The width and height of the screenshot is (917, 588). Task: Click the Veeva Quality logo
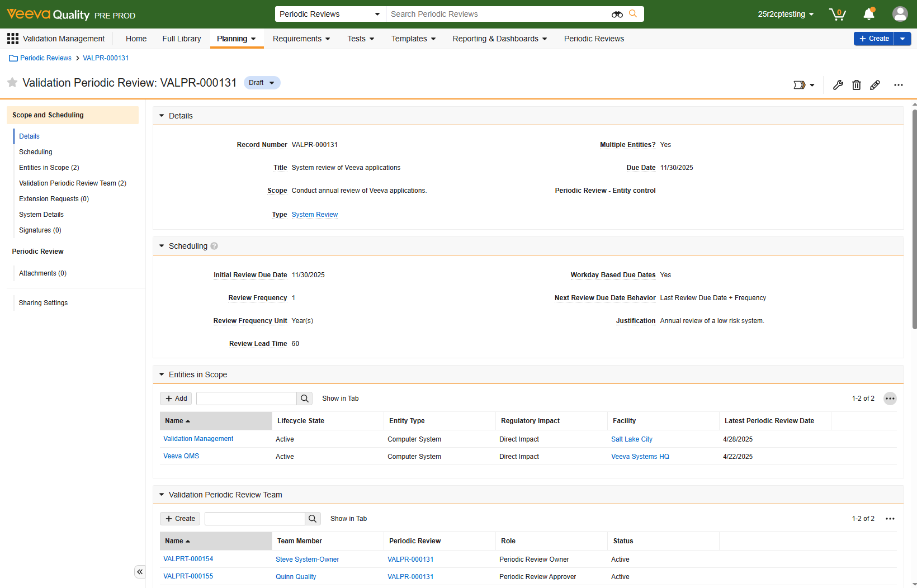coord(48,15)
